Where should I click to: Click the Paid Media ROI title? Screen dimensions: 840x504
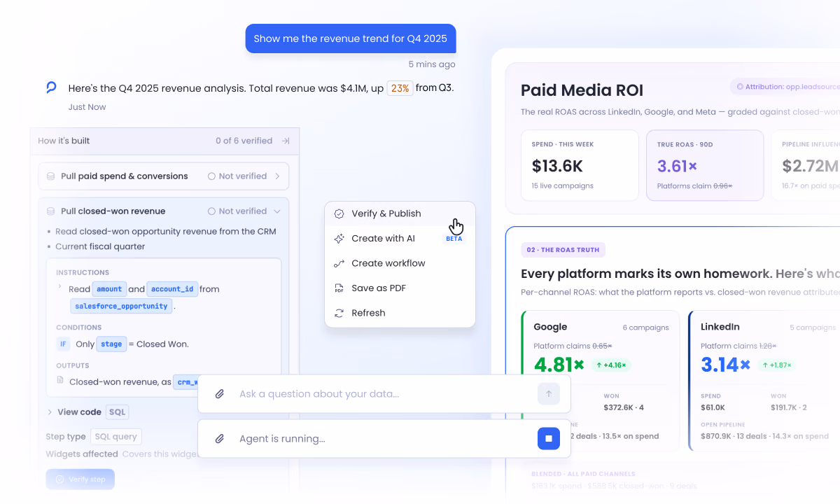(x=582, y=90)
